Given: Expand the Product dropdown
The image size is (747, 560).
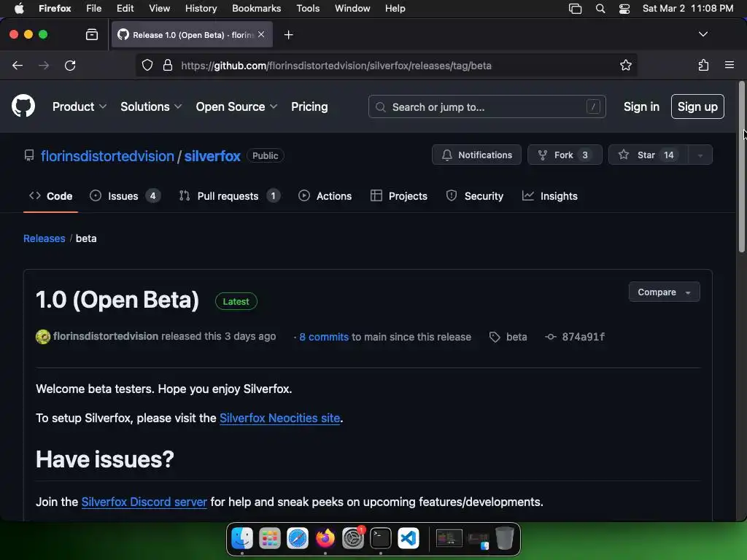Looking at the screenshot, I should pyautogui.click(x=80, y=106).
